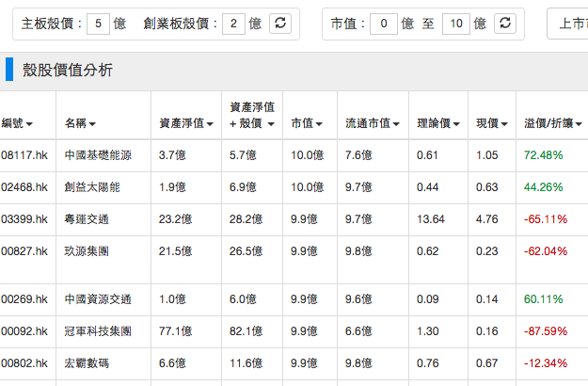Click refresh icon next to 市值 range
588x386 pixels.
coord(505,24)
